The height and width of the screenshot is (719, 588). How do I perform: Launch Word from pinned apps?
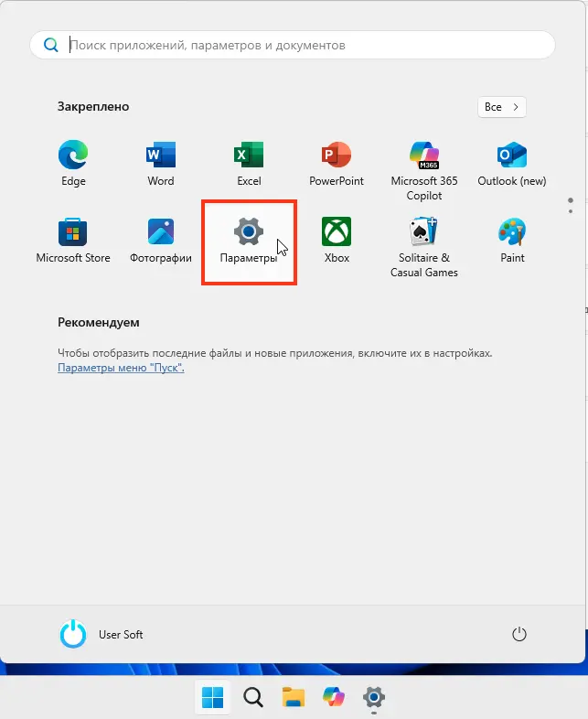[161, 163]
